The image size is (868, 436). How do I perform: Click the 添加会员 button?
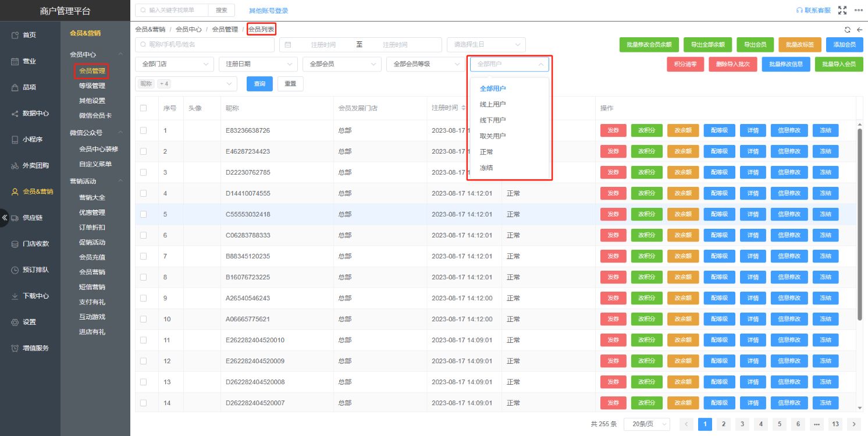(845, 45)
